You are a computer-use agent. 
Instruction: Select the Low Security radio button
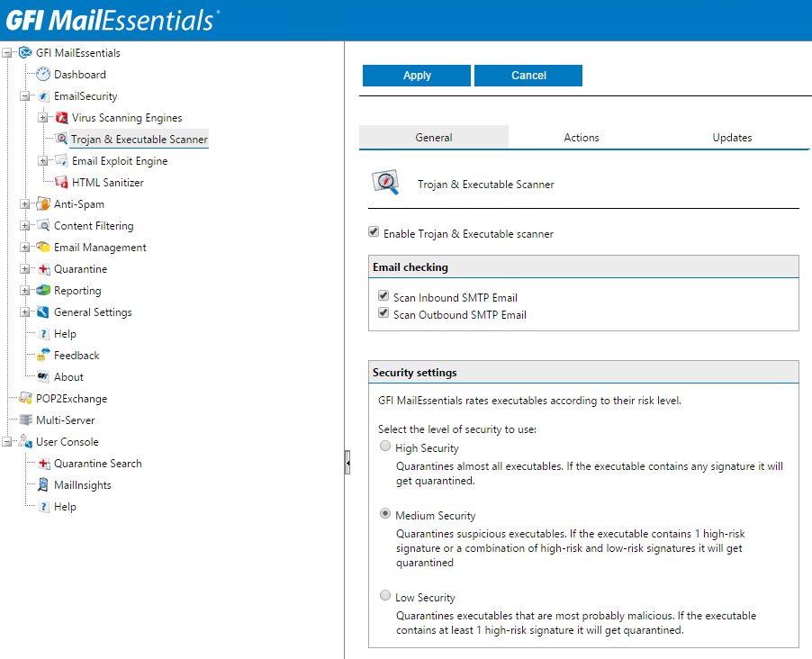pos(384,595)
